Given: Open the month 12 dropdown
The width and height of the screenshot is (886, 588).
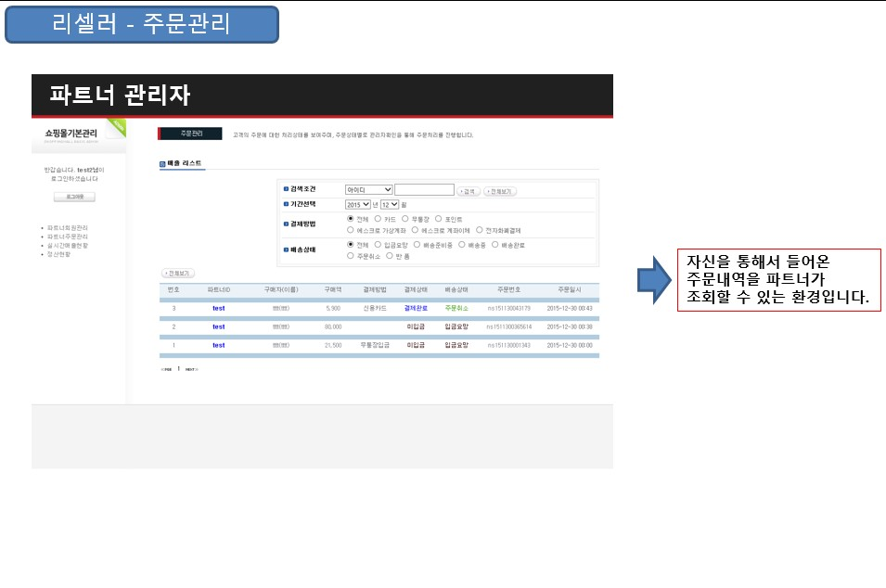Looking at the screenshot, I should tap(389, 204).
